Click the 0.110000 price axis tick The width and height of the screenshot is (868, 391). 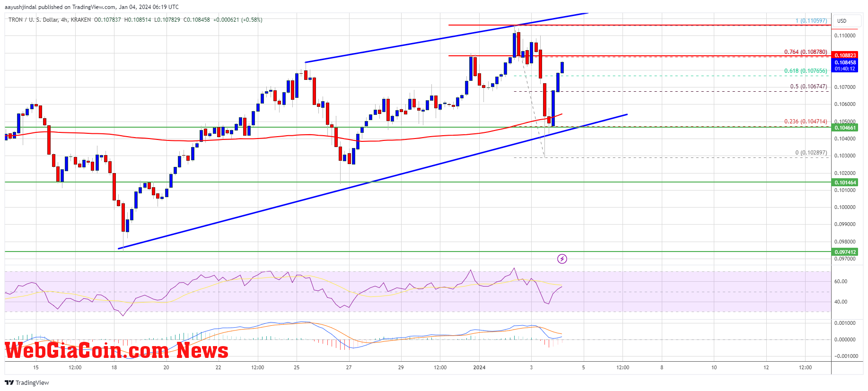pos(845,35)
